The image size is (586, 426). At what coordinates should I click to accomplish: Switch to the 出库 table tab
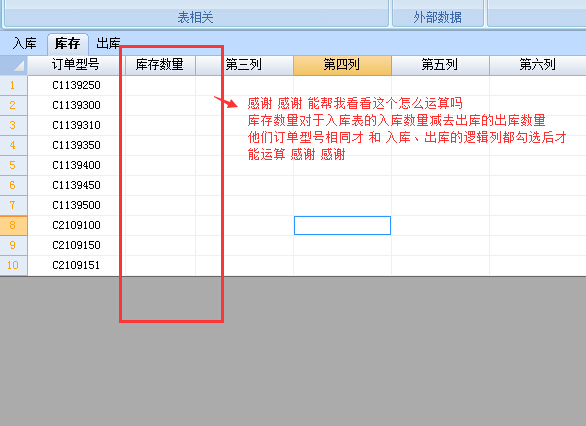click(108, 43)
